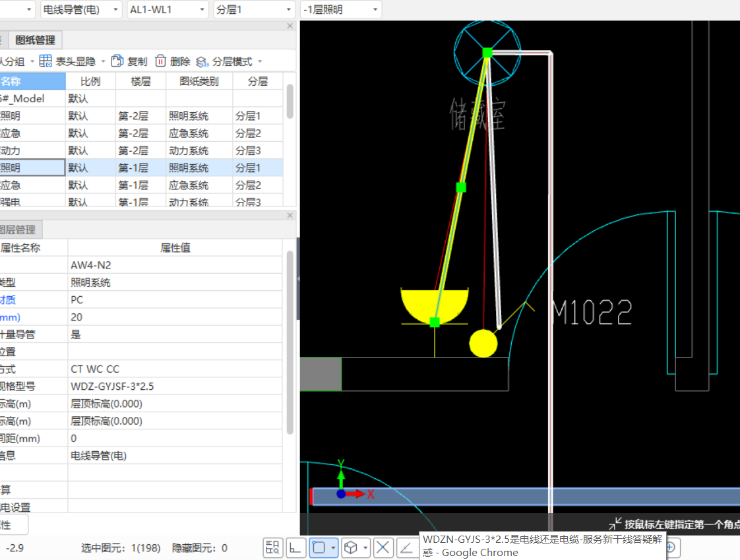Click 分层2 in the 第-1层 应急 row
The height and width of the screenshot is (560, 740).
pyautogui.click(x=258, y=185)
